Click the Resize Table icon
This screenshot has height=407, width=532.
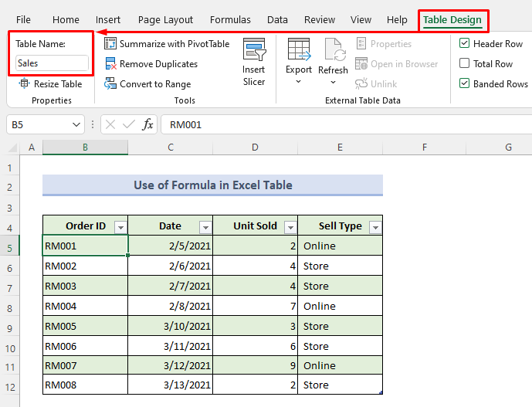coord(24,84)
